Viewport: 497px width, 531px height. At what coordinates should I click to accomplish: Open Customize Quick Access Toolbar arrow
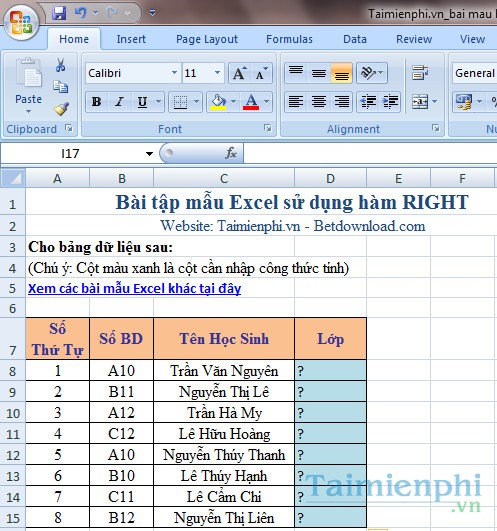[x=152, y=13]
